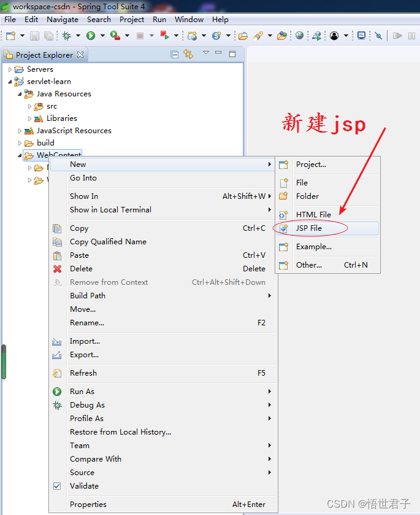Collapse the servlet-learn project node
This screenshot has height=515, width=420.
point(10,82)
